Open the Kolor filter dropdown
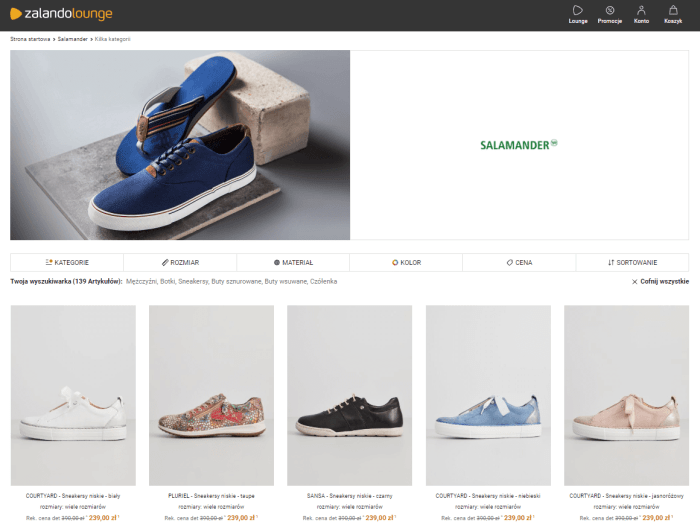 tap(406, 262)
